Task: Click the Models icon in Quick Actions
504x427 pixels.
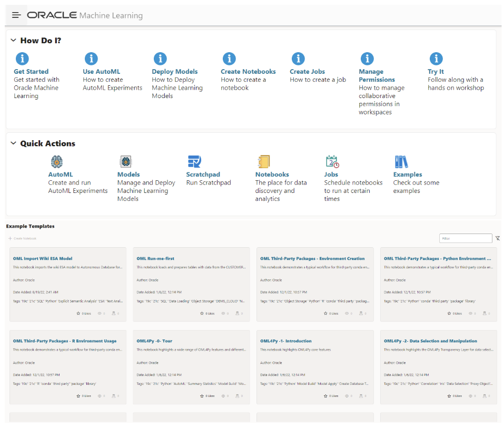Action: [x=126, y=161]
